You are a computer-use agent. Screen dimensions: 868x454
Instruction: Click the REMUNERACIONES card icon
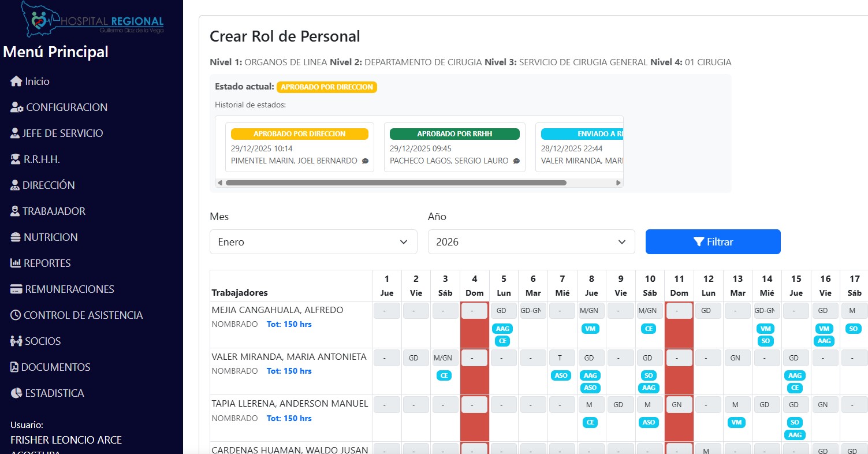pos(16,289)
